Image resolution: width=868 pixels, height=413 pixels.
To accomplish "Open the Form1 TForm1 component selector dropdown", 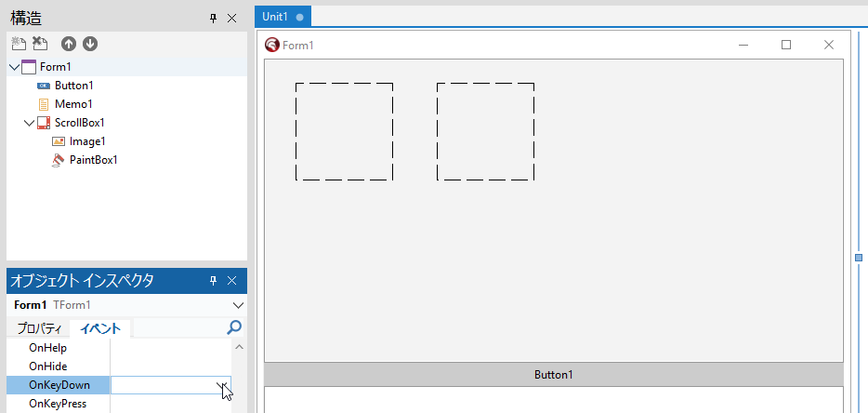I will 238,305.
